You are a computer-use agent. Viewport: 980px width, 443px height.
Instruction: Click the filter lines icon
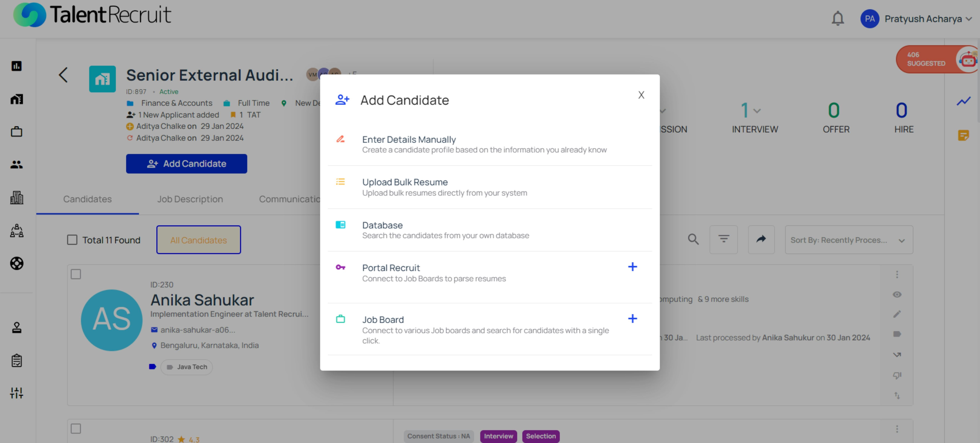[723, 239]
